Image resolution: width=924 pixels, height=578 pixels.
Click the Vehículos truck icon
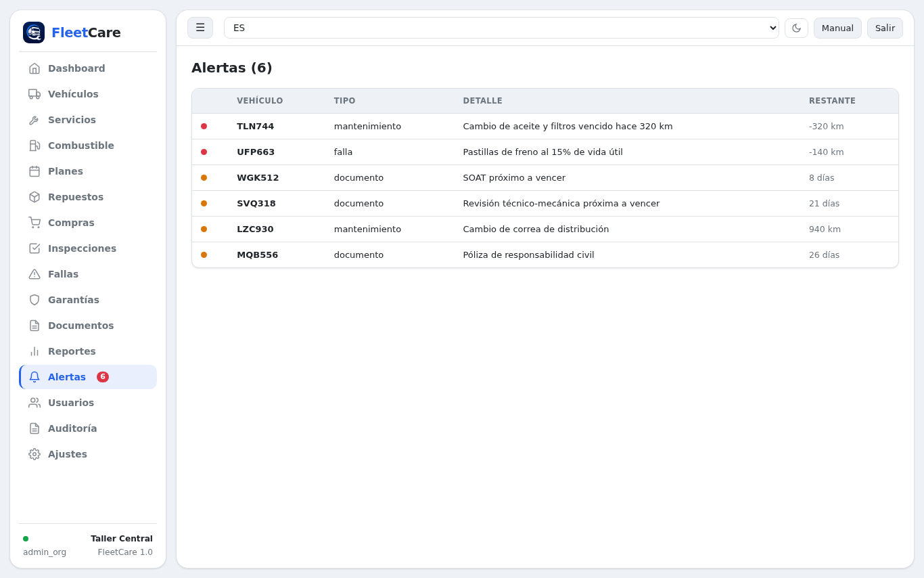34,94
